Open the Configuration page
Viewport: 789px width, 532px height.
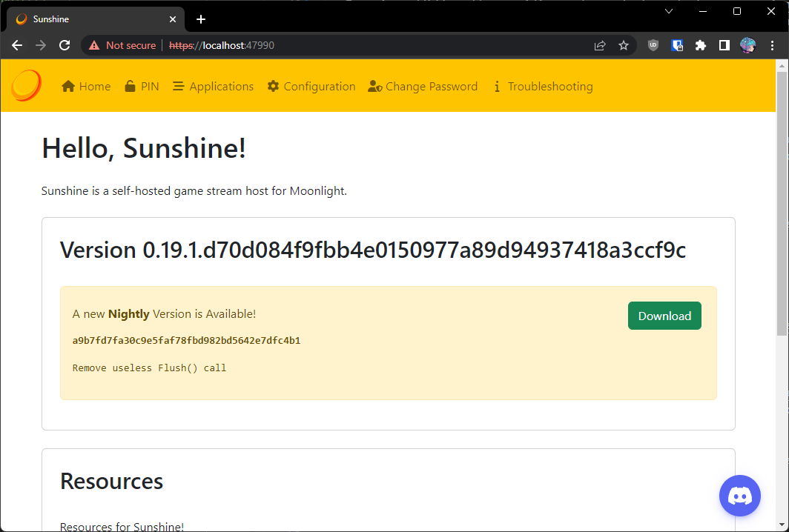(311, 87)
